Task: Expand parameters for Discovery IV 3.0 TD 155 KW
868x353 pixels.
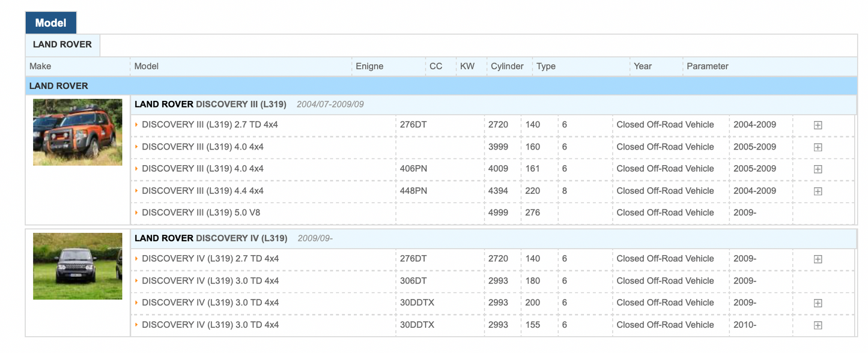Action: point(818,325)
